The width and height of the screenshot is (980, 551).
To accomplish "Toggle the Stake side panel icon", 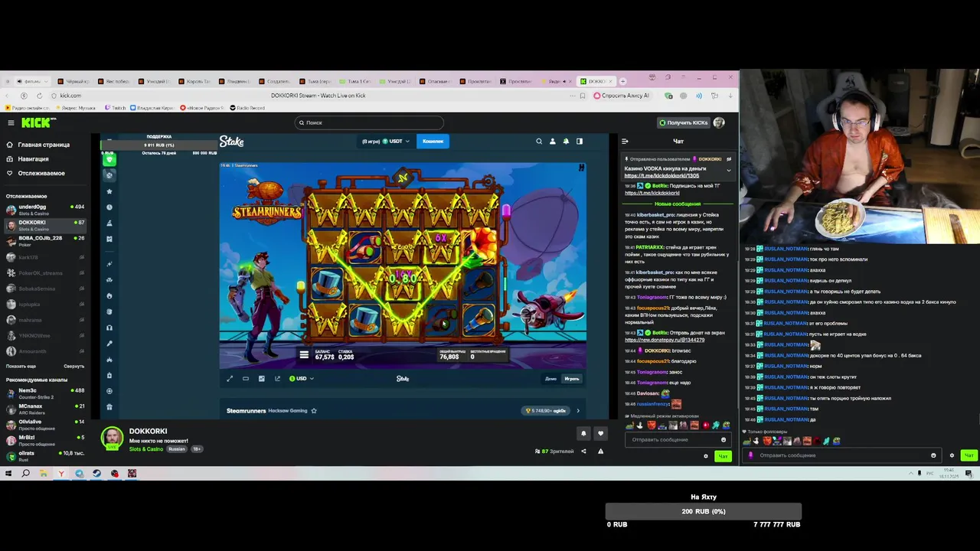I will (x=580, y=142).
